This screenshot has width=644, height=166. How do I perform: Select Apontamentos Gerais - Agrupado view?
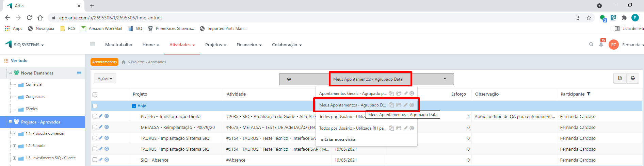pos(353,94)
